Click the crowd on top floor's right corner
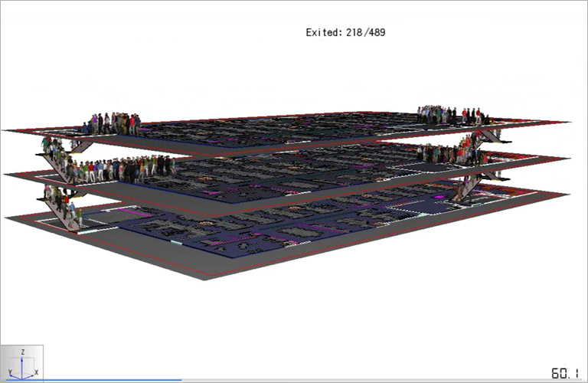Image resolution: width=588 pixels, height=383 pixels. point(452,115)
